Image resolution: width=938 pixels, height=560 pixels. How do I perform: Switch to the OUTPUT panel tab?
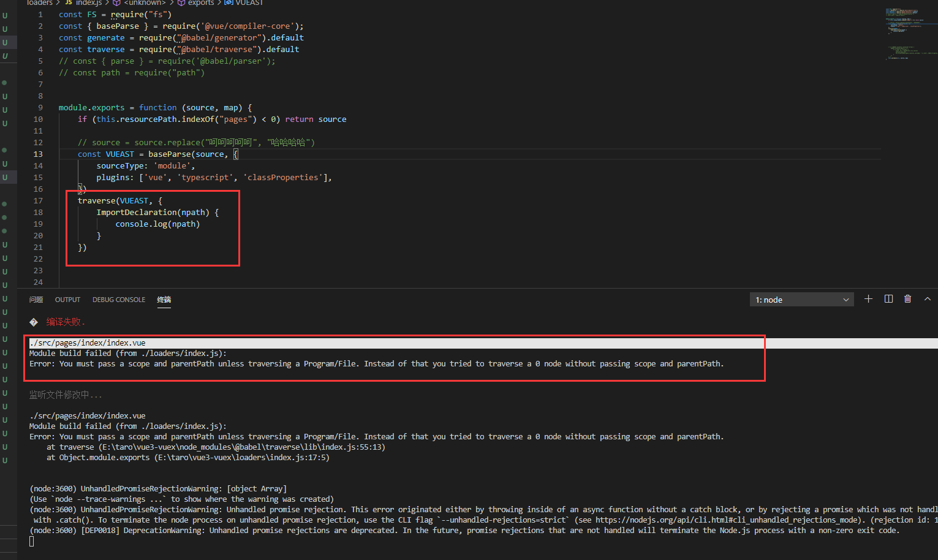click(x=67, y=300)
